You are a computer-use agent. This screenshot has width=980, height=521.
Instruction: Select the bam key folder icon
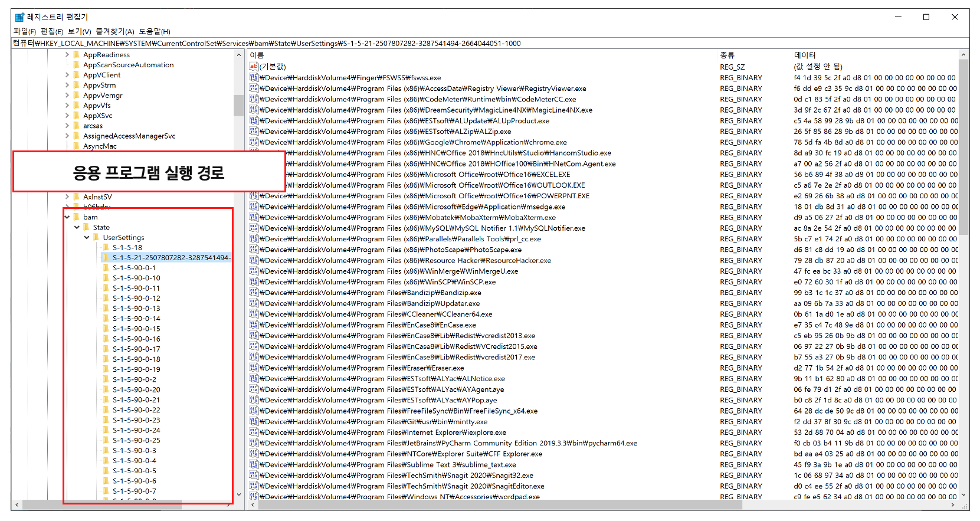[x=77, y=217]
